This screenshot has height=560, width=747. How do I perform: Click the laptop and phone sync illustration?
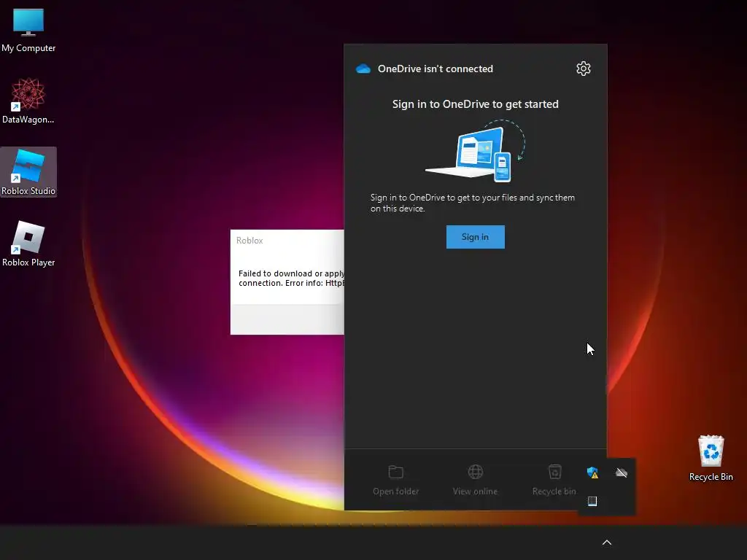point(475,152)
